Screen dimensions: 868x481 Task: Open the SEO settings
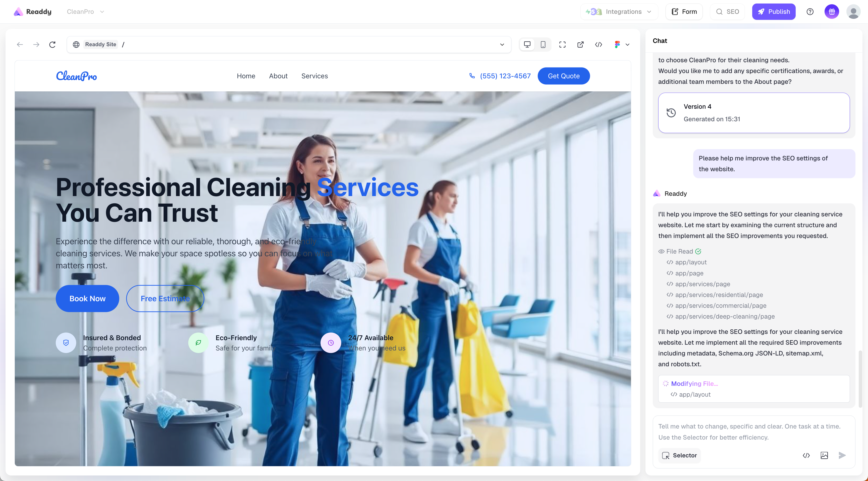[x=727, y=12]
